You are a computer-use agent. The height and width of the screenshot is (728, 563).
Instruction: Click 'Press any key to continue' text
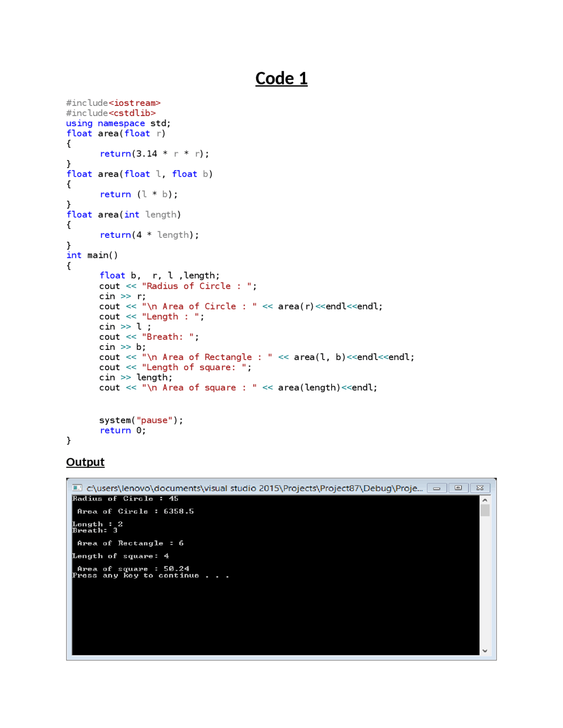pos(150,575)
